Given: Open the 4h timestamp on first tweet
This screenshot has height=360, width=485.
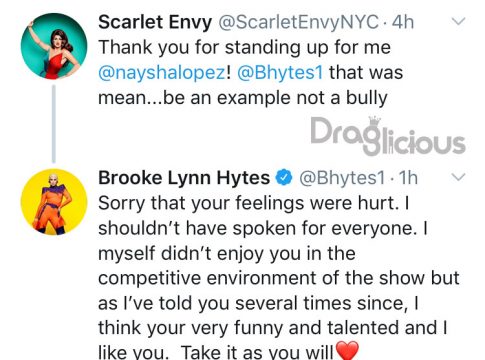Looking at the screenshot, I should pos(403,22).
